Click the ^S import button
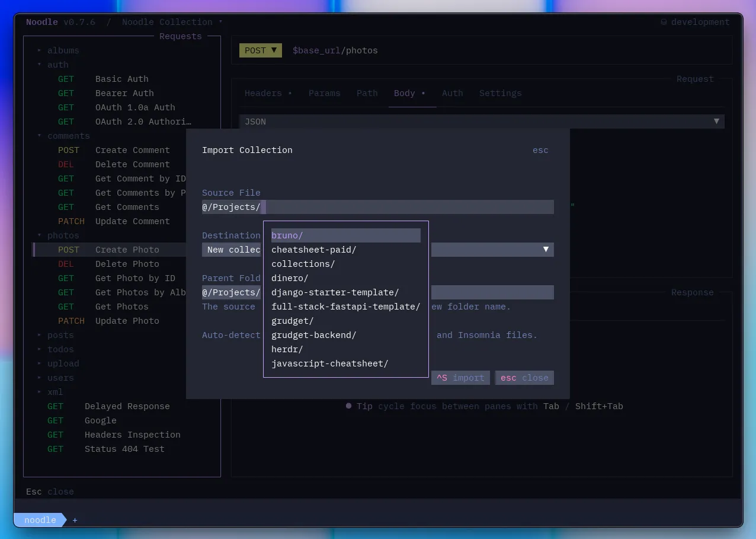The image size is (756, 539). (x=460, y=378)
